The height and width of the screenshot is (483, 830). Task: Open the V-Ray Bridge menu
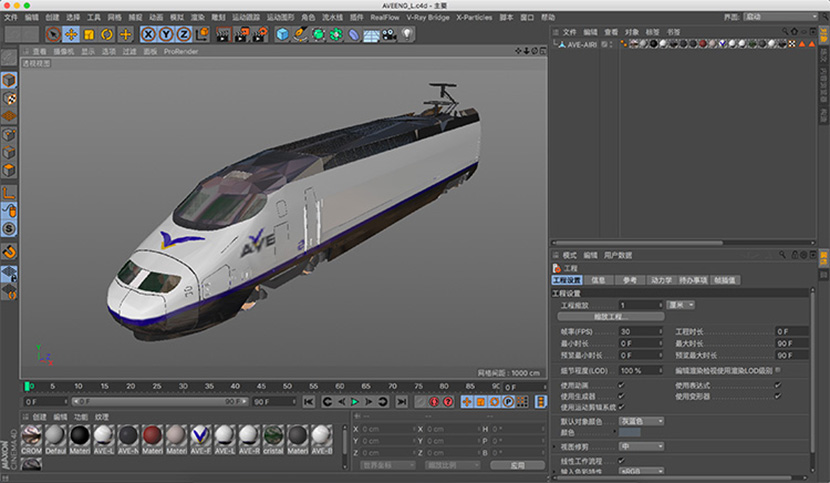pyautogui.click(x=428, y=17)
